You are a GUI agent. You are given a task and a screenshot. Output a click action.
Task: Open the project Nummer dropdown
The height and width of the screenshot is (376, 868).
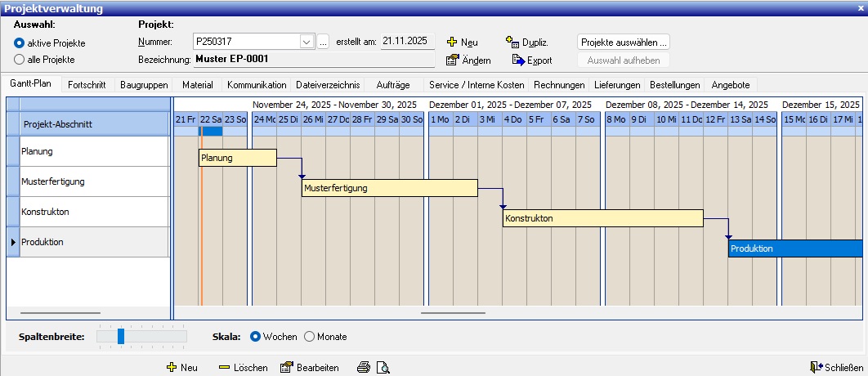pos(306,42)
